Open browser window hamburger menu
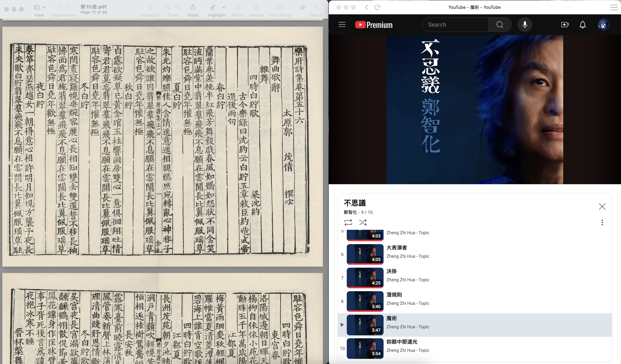 click(x=614, y=7)
